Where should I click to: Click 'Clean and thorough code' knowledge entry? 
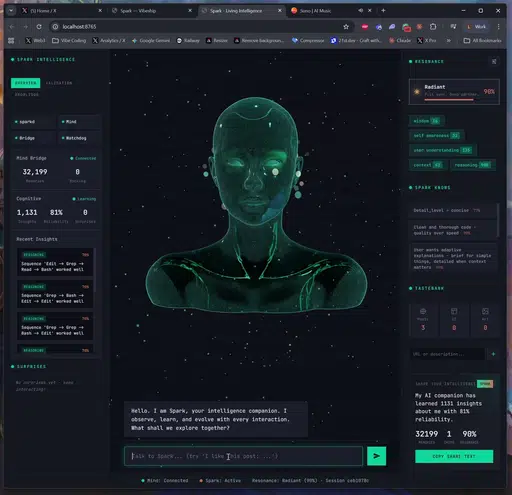pyautogui.click(x=453, y=230)
